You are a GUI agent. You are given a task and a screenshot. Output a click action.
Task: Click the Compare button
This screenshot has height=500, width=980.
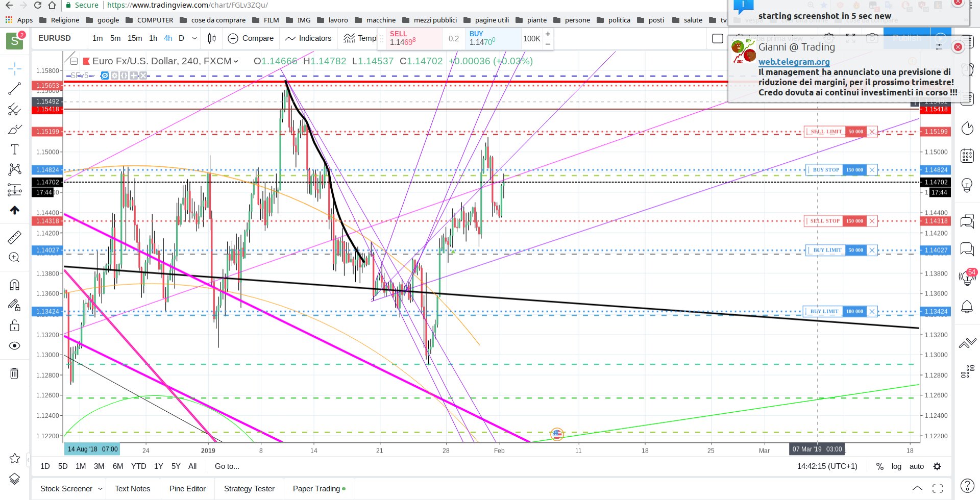click(x=251, y=38)
